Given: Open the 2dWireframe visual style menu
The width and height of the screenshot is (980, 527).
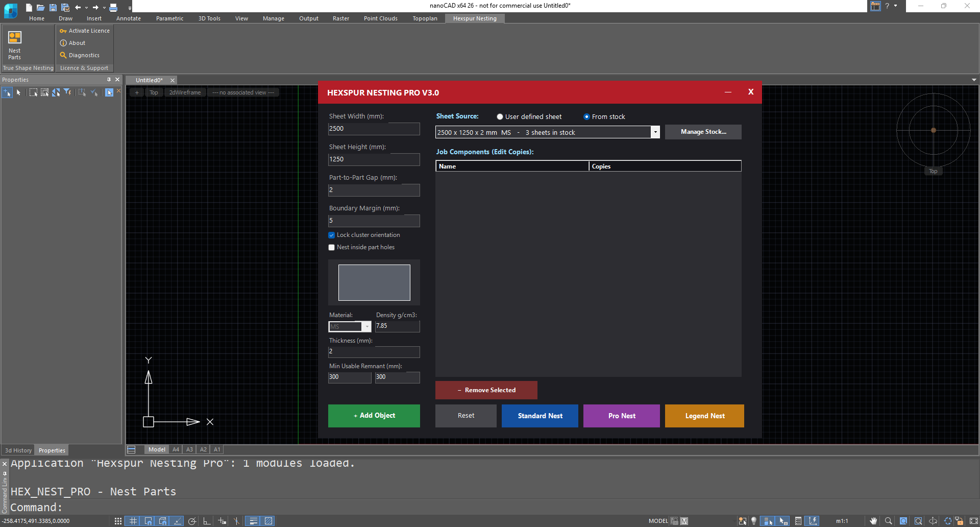Looking at the screenshot, I should (x=185, y=92).
